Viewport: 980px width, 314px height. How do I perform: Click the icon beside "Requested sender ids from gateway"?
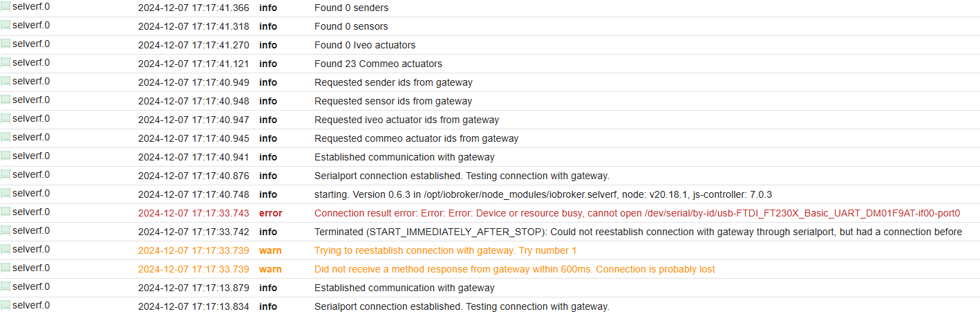[6, 82]
